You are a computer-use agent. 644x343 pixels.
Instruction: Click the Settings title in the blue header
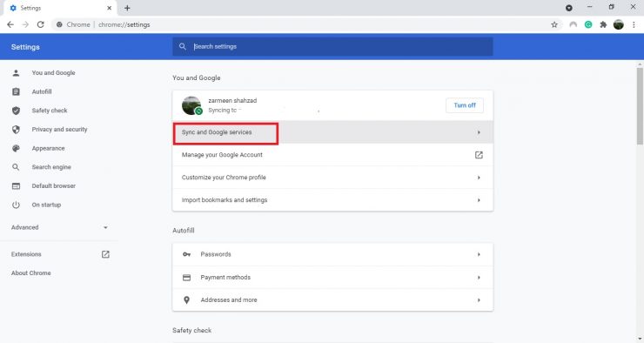point(25,47)
